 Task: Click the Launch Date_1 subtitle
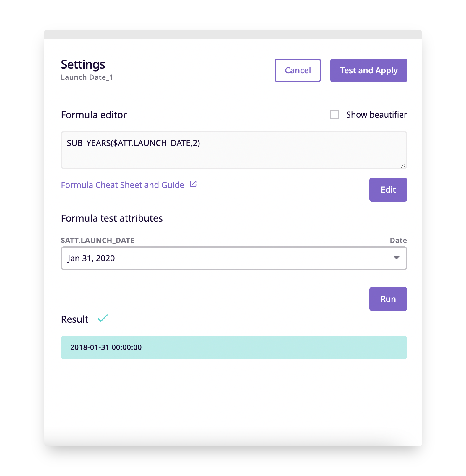click(87, 77)
